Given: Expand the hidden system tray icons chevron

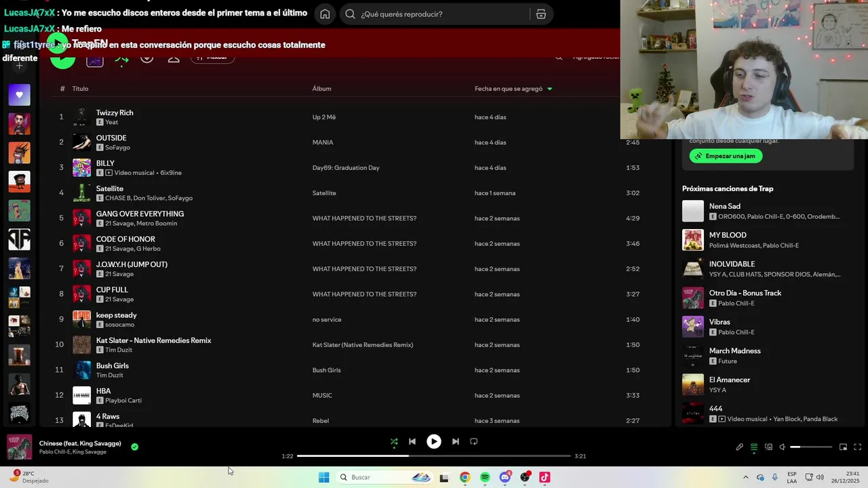Looking at the screenshot, I should click(x=746, y=477).
